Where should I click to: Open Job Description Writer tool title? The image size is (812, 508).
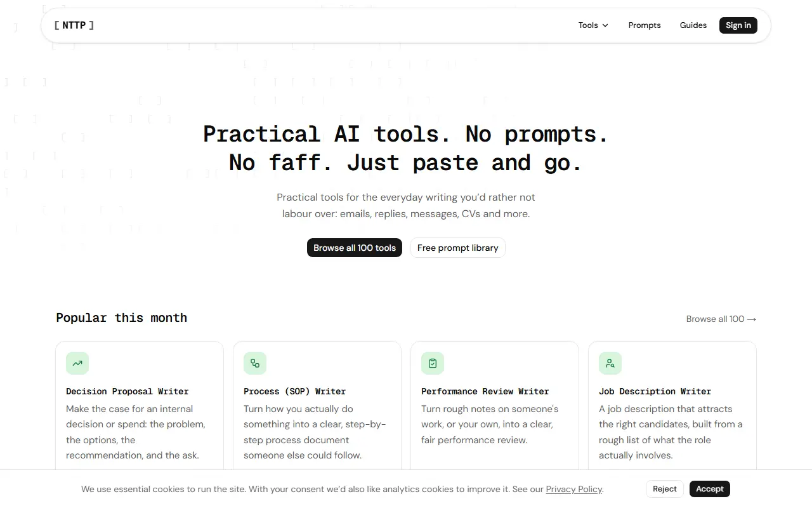655,391
